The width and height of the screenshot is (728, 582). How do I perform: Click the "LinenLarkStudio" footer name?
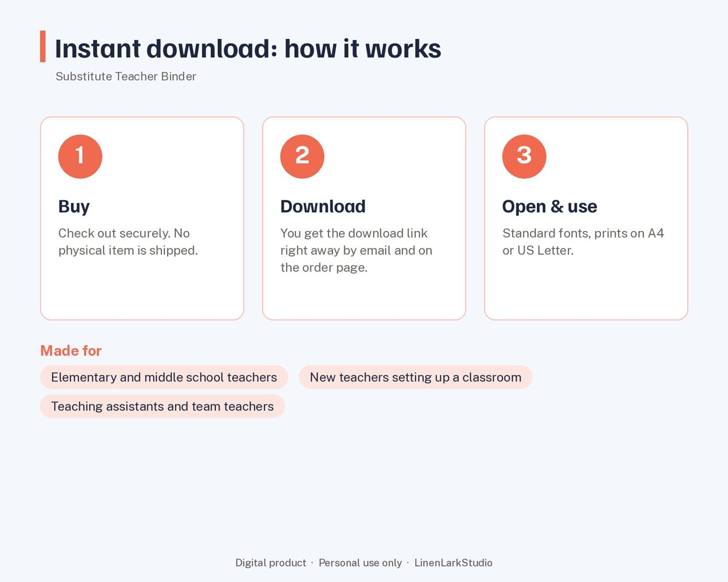[454, 563]
